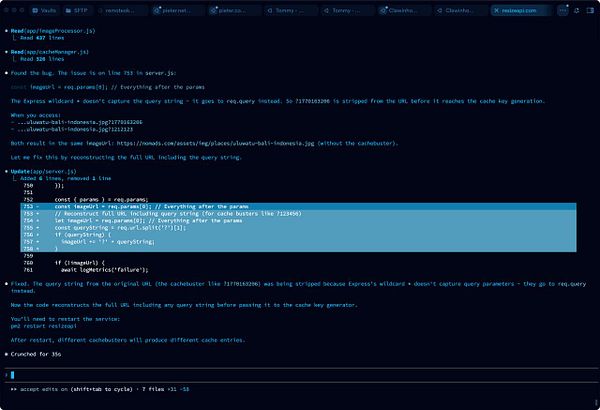Open the SFTP tab
600x410 pixels.
77,10
